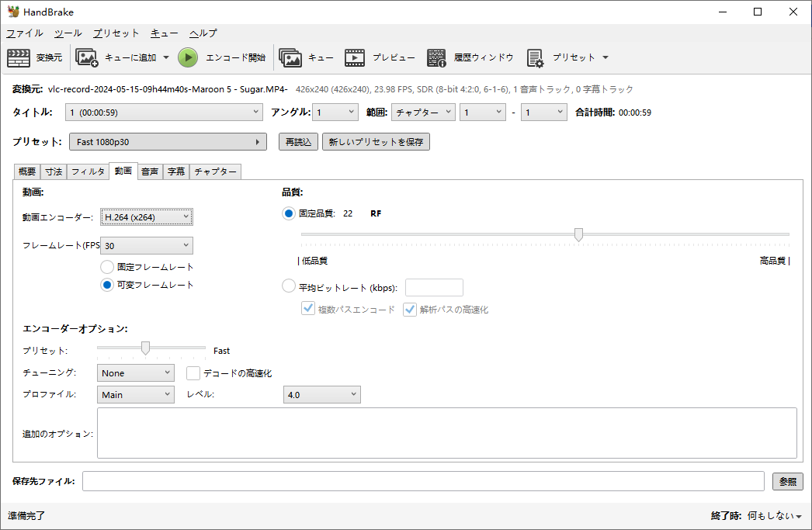Click the Source (変換元) clapperboard icon

tap(19, 57)
